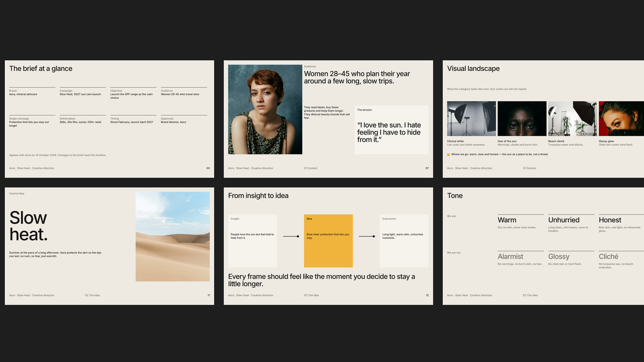The height and width of the screenshot is (362, 644).
Task: Click the Unhurried tone heading
Action: [x=564, y=220]
